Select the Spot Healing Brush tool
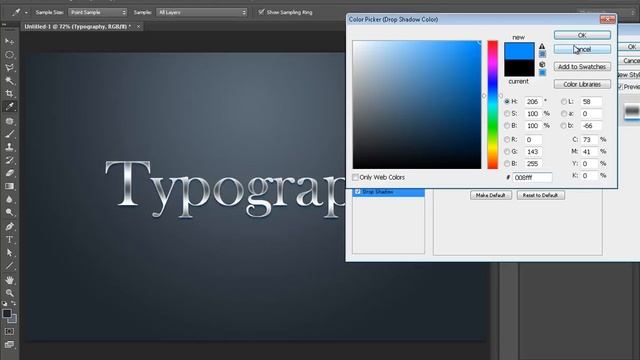 9,121
